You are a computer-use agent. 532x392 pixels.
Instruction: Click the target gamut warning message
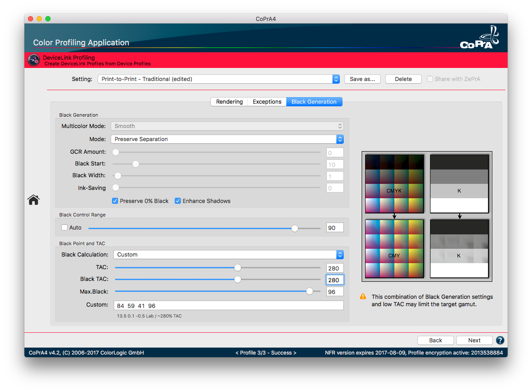pos(432,301)
